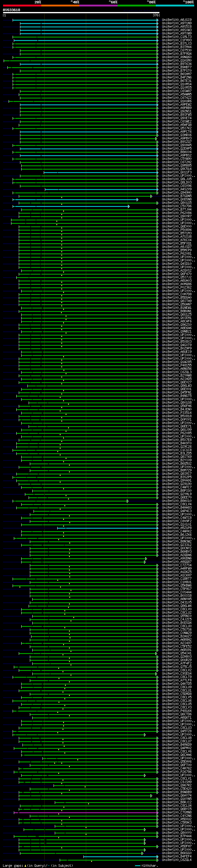The height and width of the screenshot is (868, 197).
Task: Click the white query sequence bar
Action: point(81,13)
